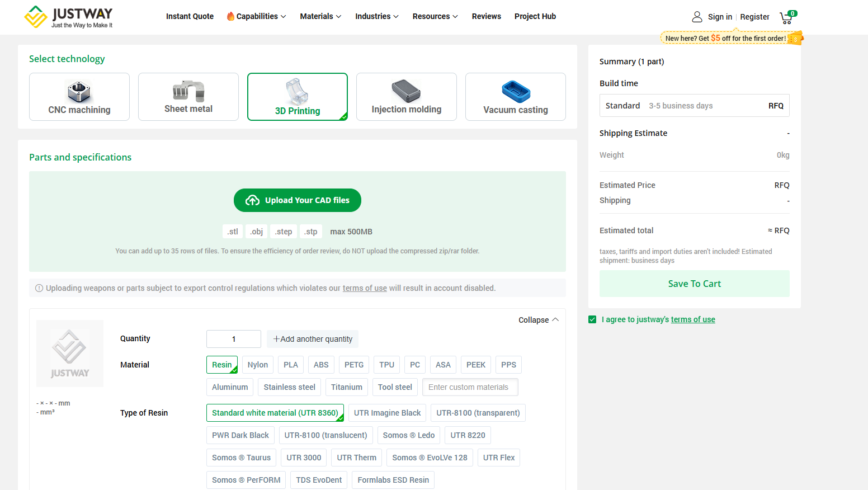Select UTR 8220 resin
The image size is (868, 490).
468,435
